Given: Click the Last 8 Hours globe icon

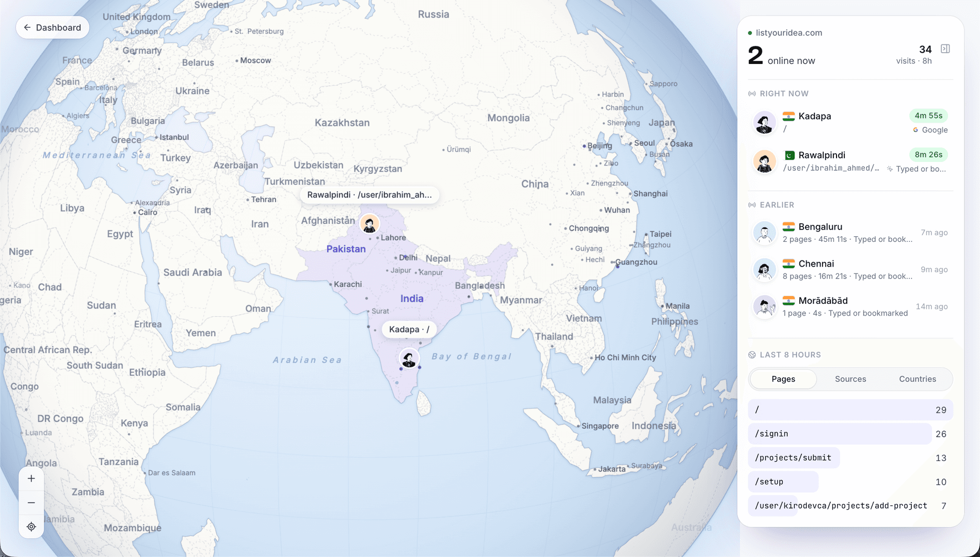Looking at the screenshot, I should 752,355.
